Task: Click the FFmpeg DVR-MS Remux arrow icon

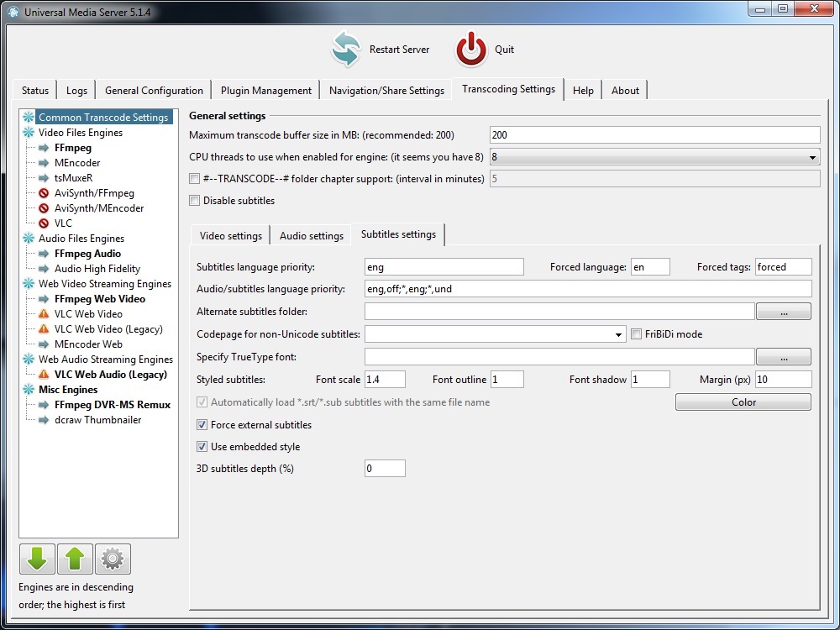Action: (44, 405)
